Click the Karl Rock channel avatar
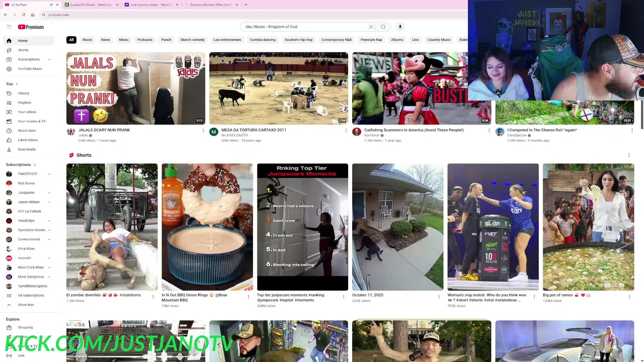This screenshot has height=362, width=644. (x=357, y=132)
